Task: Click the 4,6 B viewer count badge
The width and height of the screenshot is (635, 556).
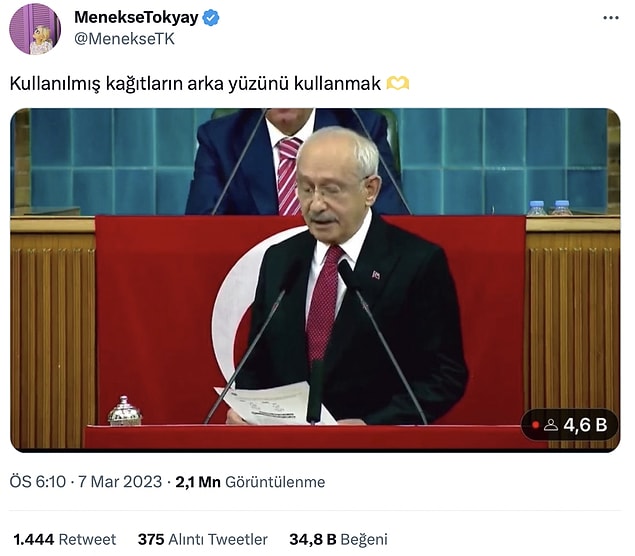Action: tap(570, 424)
